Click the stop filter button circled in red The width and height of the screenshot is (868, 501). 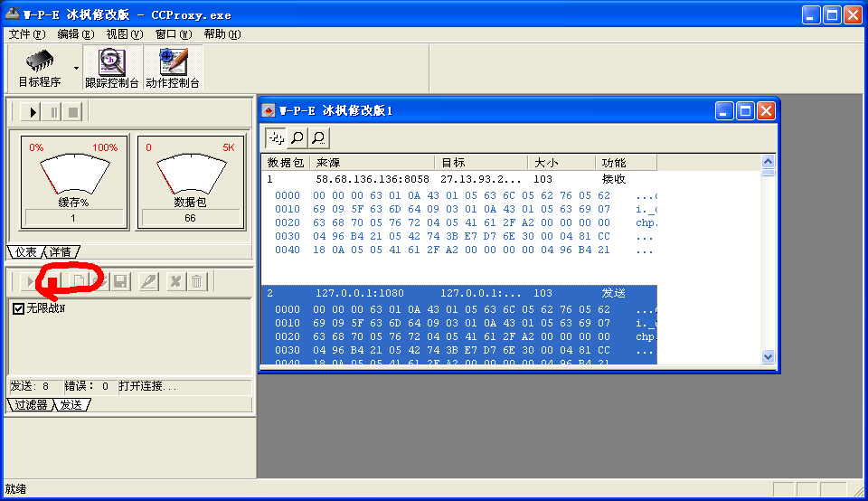(x=54, y=282)
